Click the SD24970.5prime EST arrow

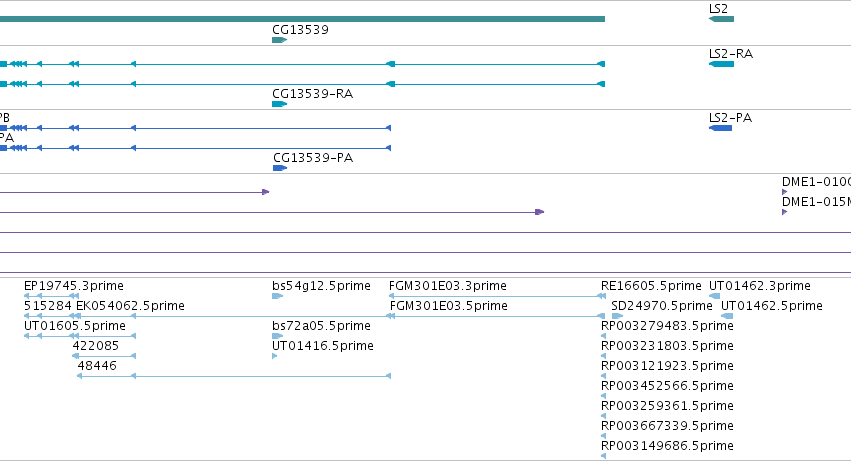point(617,316)
